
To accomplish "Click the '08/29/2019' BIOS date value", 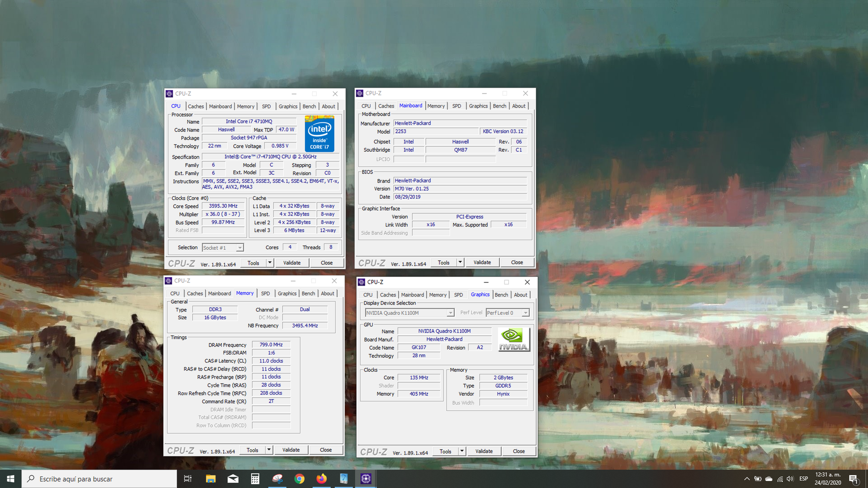I will click(460, 197).
